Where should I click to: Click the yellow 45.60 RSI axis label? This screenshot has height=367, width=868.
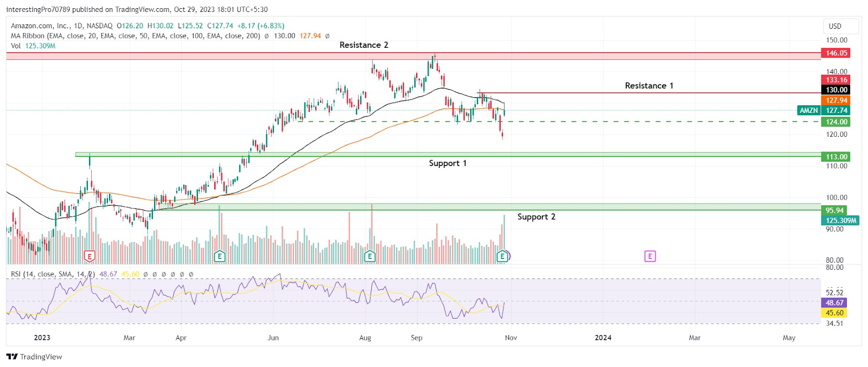[834, 313]
